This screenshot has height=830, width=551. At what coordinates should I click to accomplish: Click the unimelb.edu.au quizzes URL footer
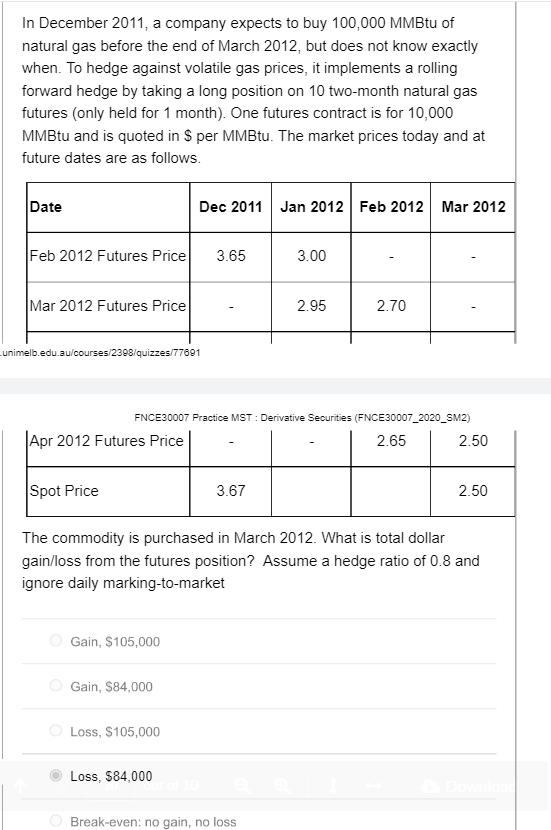(100, 353)
